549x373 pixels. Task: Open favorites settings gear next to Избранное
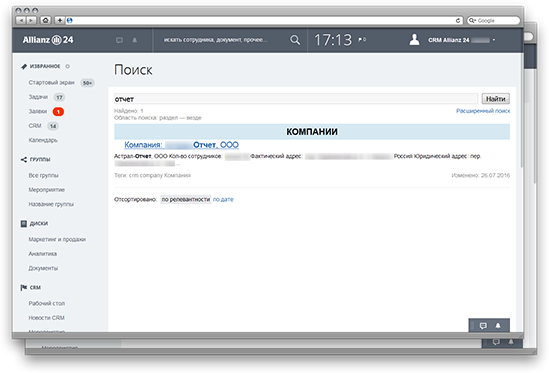pyautogui.click(x=68, y=66)
